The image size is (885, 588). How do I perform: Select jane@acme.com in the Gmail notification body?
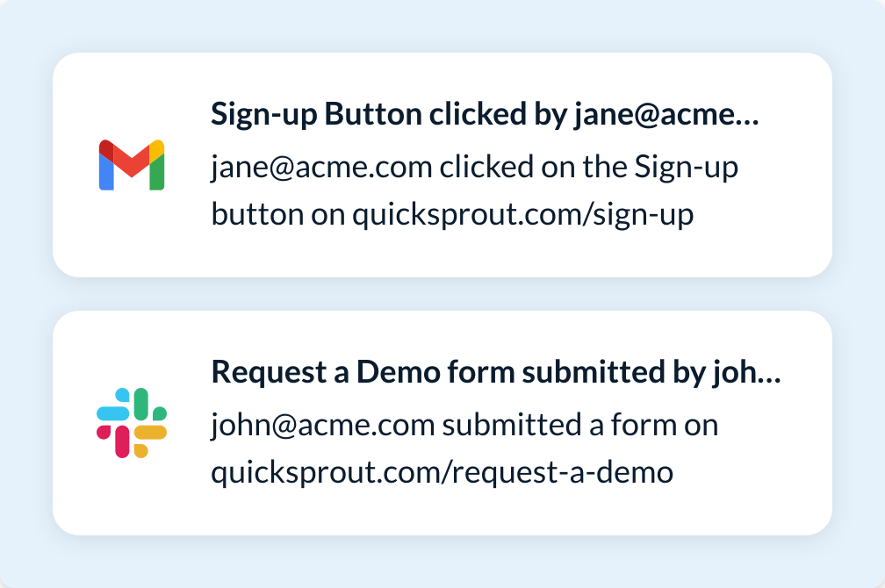click(321, 168)
